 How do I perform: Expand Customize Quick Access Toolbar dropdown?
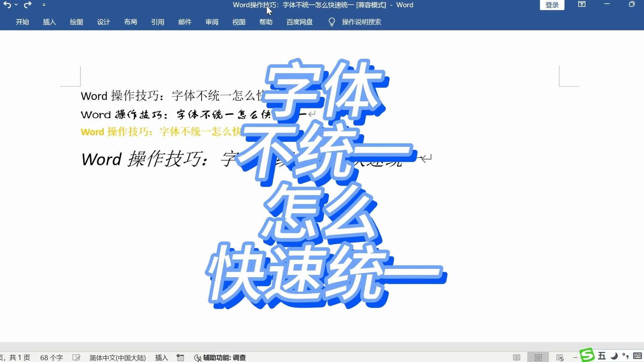tap(44, 5)
